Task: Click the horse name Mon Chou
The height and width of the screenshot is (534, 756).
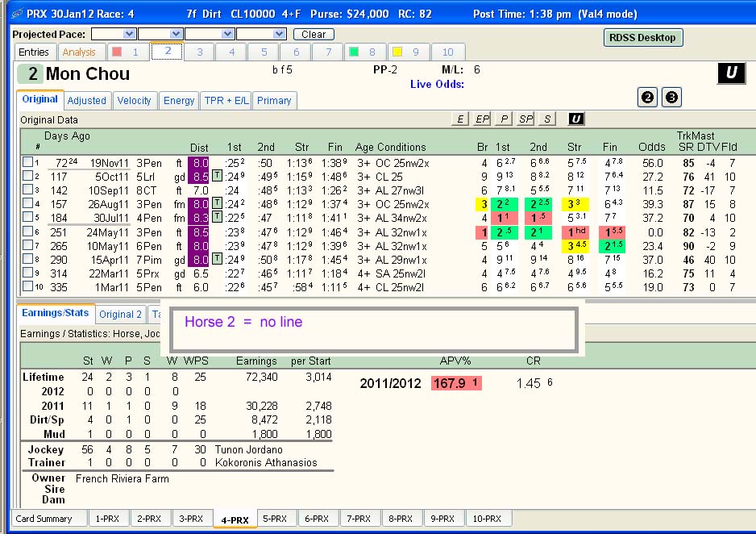Action: coord(88,73)
